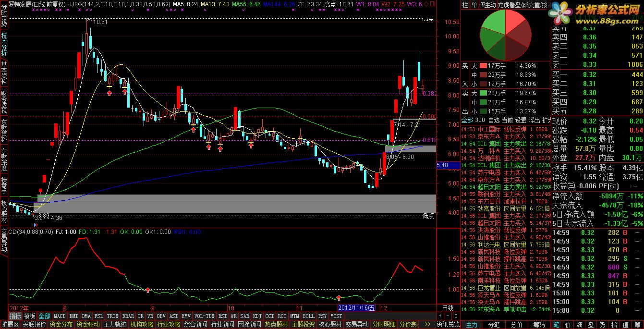Open the 财务透视 side tab
Image resolution: width=644 pixels, height=329 pixels.
(4, 101)
